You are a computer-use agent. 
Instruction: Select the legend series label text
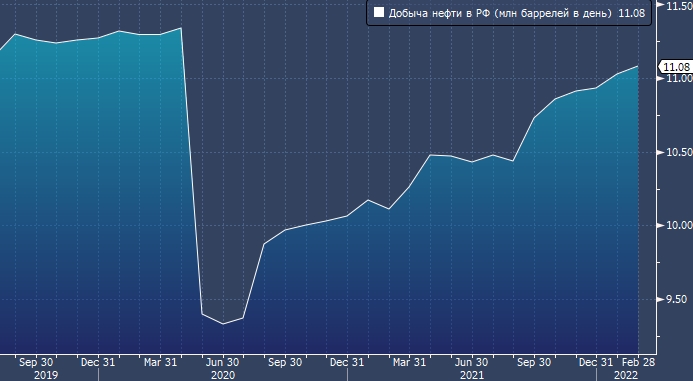tap(500, 13)
